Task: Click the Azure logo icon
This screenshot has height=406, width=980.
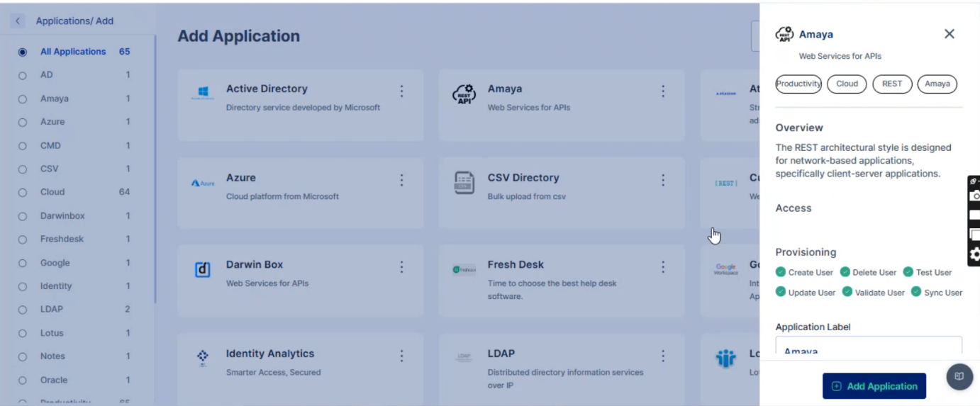Action: tap(203, 183)
